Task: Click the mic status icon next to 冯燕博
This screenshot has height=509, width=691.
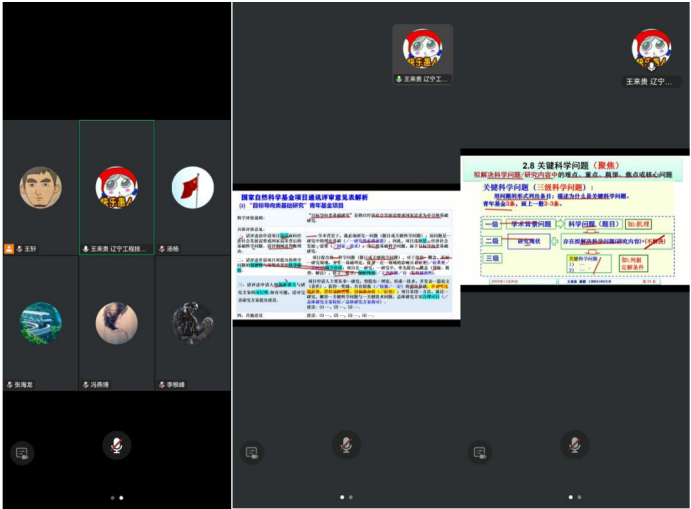Action: click(x=85, y=384)
